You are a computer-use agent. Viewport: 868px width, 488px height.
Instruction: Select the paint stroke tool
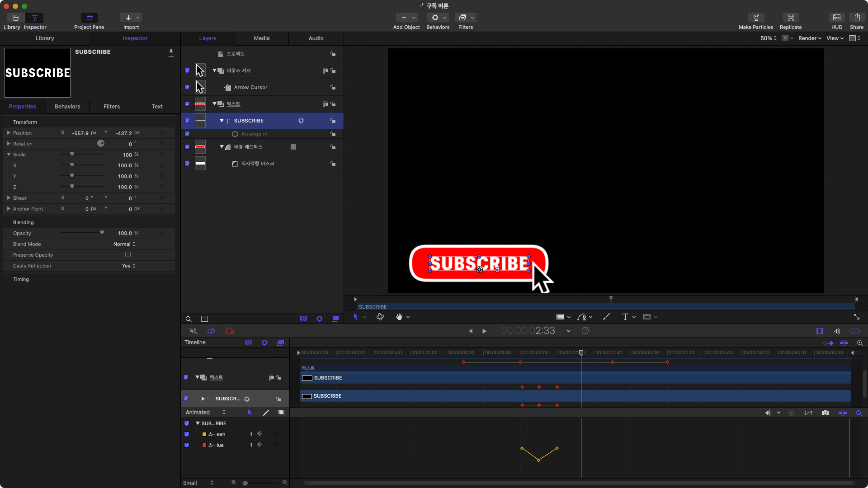pyautogui.click(x=606, y=317)
